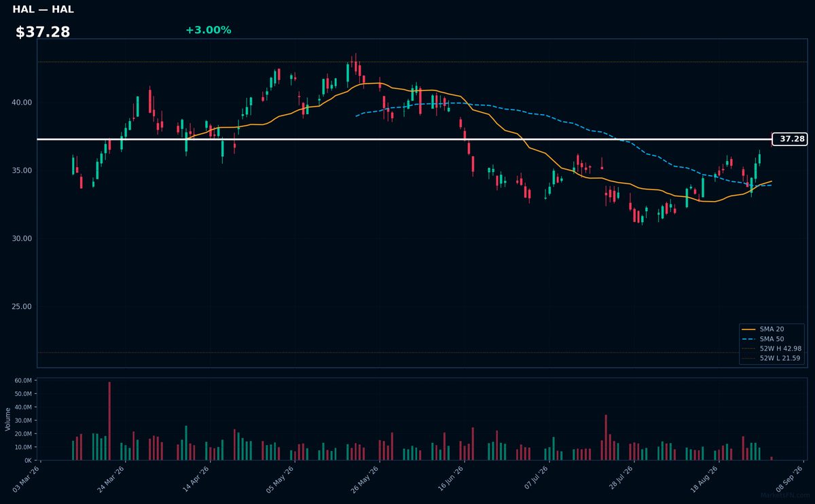Click the 03 Mar '26 date label
The width and height of the screenshot is (815, 504).
click(x=27, y=479)
